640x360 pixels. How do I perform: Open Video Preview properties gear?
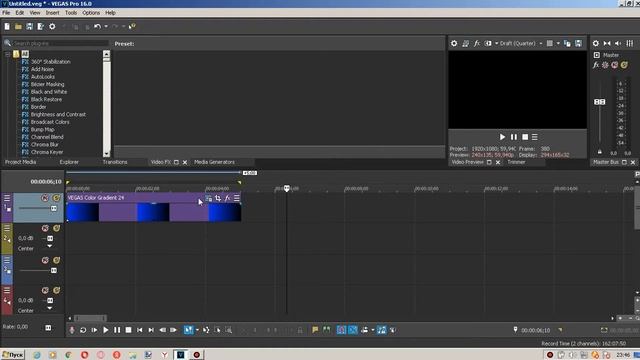pyautogui.click(x=454, y=43)
